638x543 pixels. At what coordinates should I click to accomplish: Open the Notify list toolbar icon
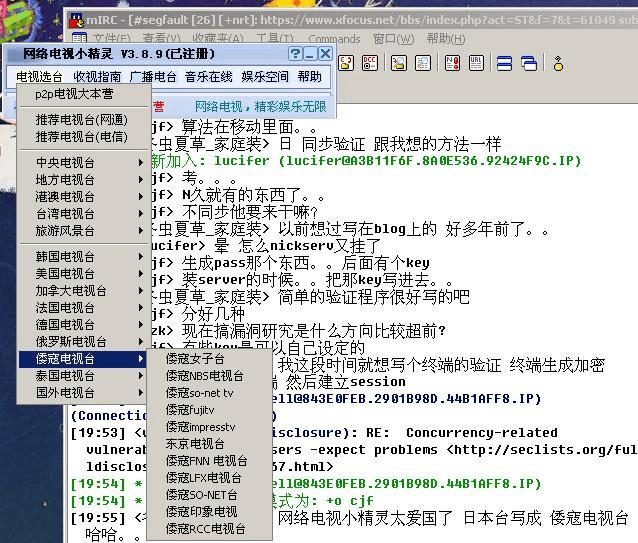452,63
